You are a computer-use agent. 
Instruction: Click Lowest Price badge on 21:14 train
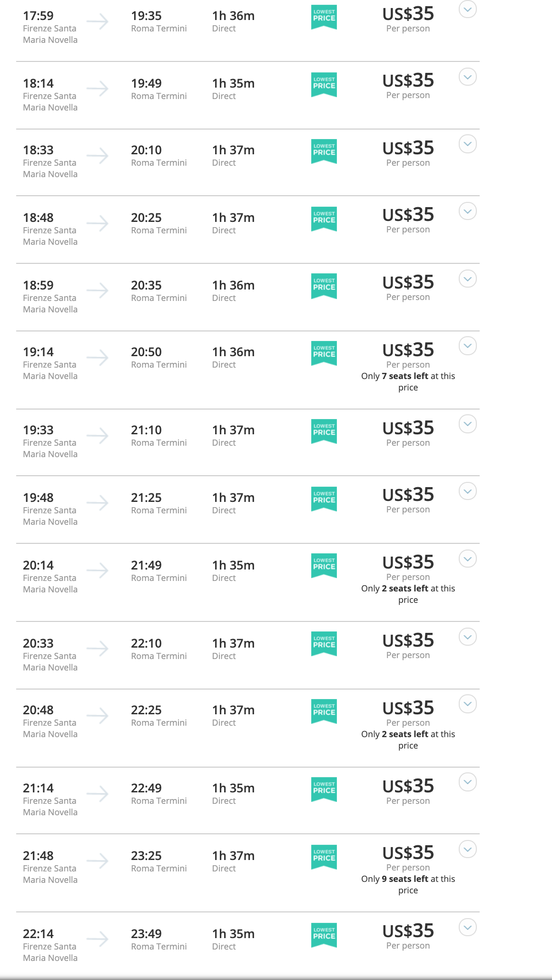click(x=324, y=790)
